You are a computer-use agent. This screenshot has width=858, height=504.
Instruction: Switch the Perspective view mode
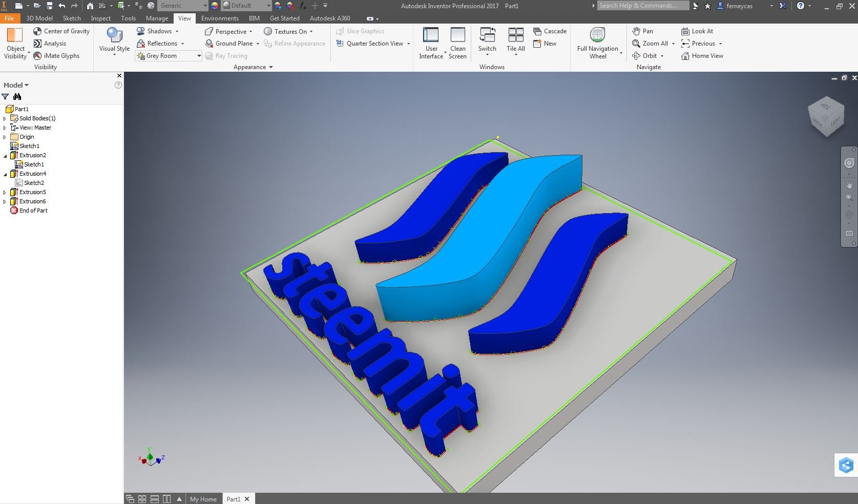point(226,31)
